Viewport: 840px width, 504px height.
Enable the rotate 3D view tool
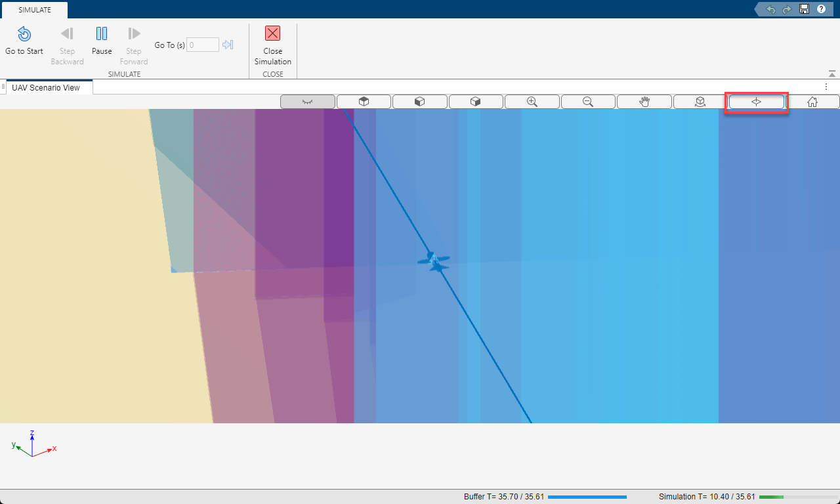[x=700, y=102]
